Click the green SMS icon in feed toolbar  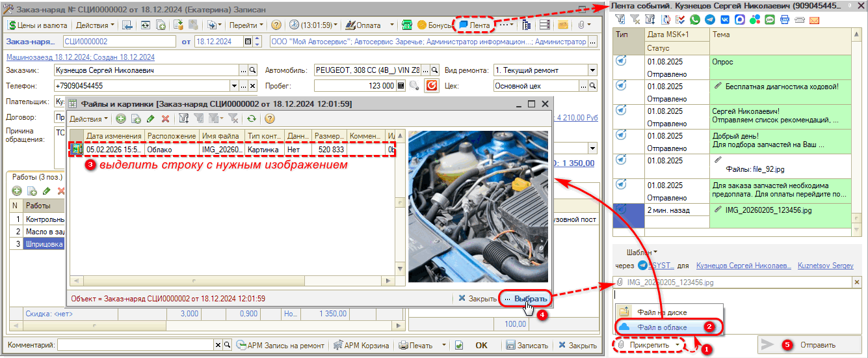(770, 20)
